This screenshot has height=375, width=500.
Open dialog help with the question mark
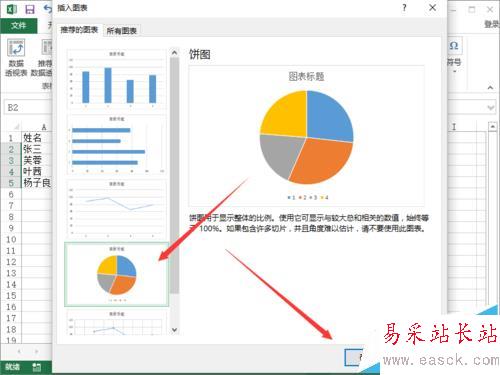point(404,8)
